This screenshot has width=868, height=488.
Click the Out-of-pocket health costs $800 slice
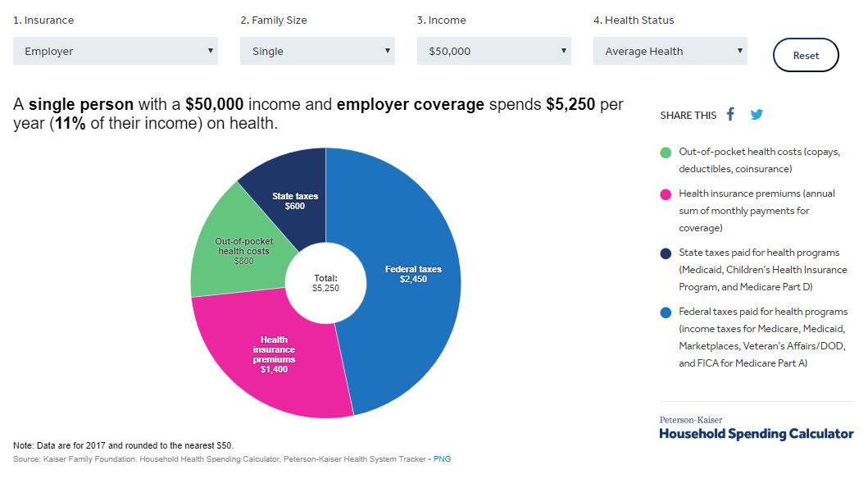coord(243,251)
